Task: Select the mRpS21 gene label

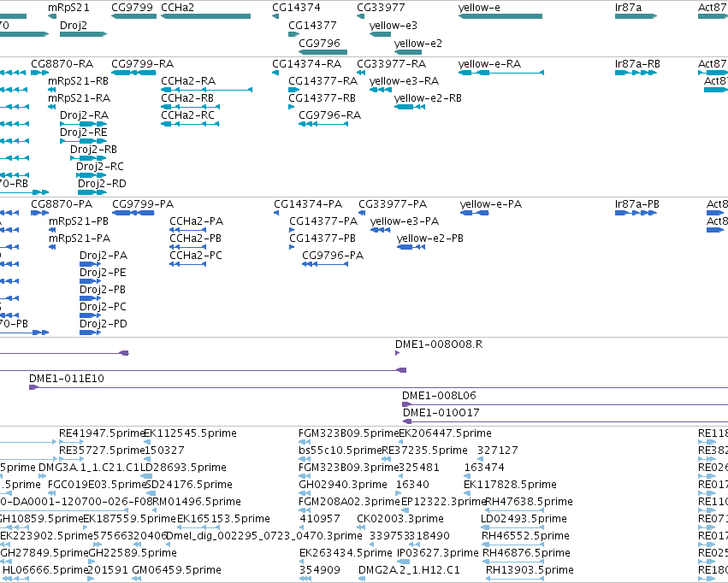Action: tap(68, 8)
